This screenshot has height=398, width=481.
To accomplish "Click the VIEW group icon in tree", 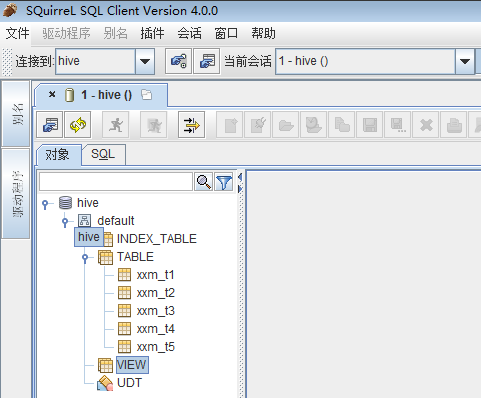I will [x=105, y=365].
